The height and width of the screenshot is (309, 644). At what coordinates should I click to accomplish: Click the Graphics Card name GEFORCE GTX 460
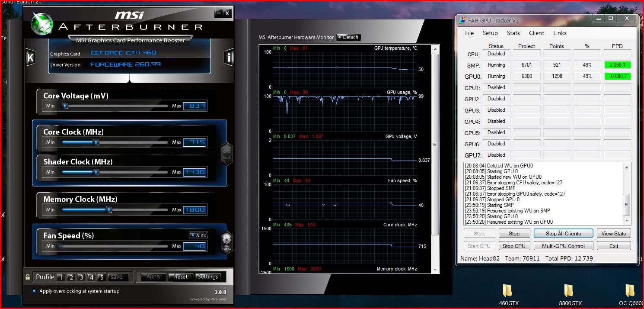[x=123, y=53]
